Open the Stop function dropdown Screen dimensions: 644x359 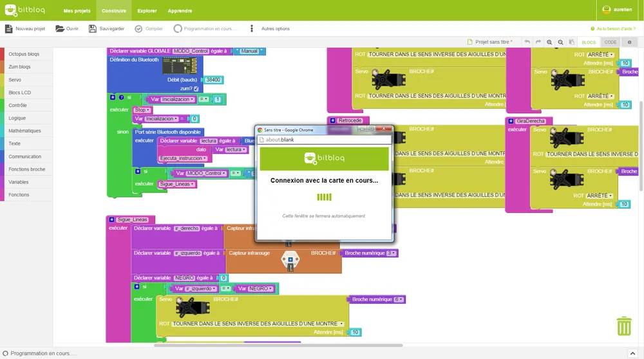pyautogui.click(x=142, y=110)
